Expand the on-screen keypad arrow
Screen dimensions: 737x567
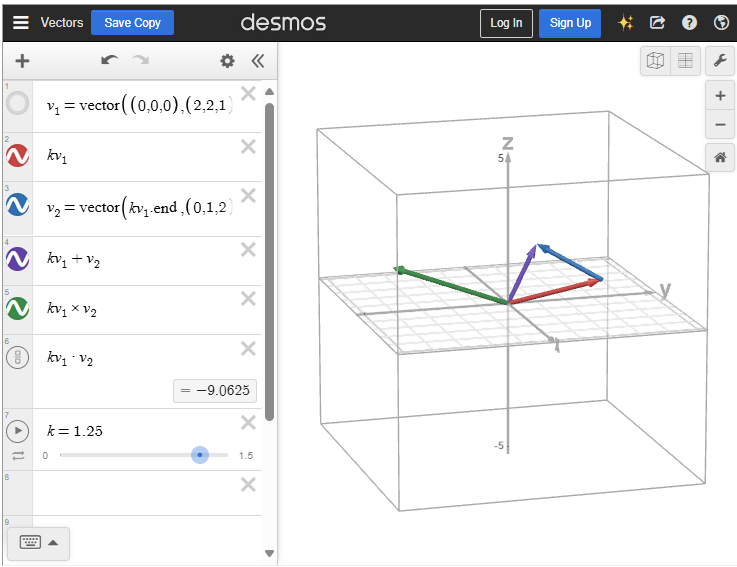[53, 542]
